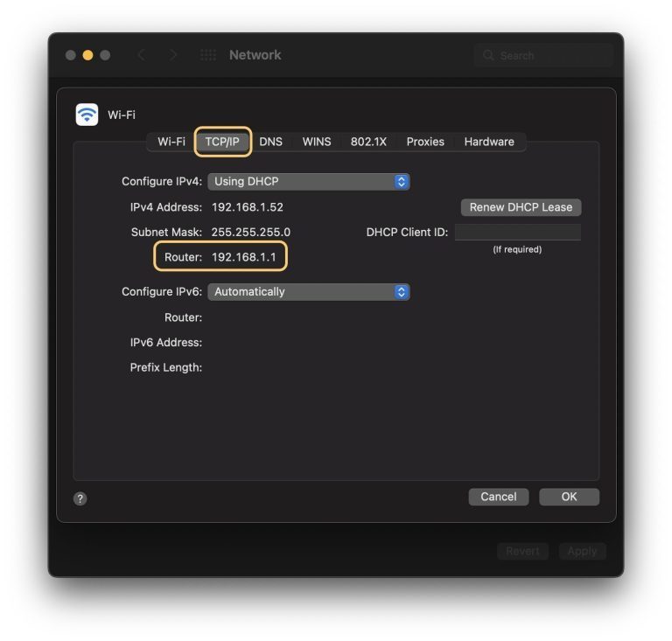Viewport: 672px width, 641px height.
Task: Switch to the Proxies tab
Action: click(425, 142)
